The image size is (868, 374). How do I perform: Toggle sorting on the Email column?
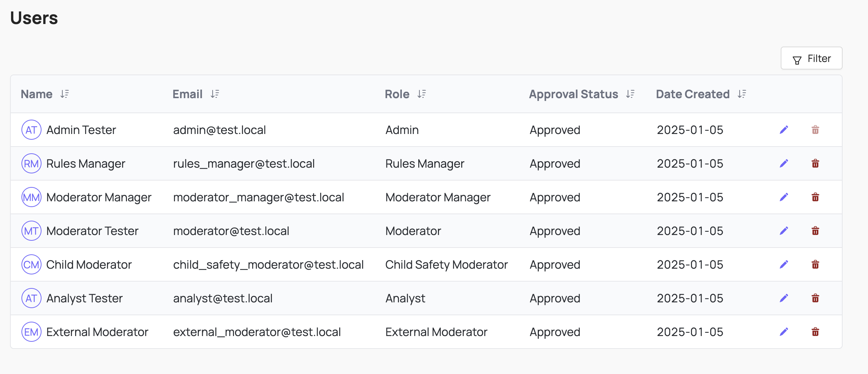tap(215, 94)
